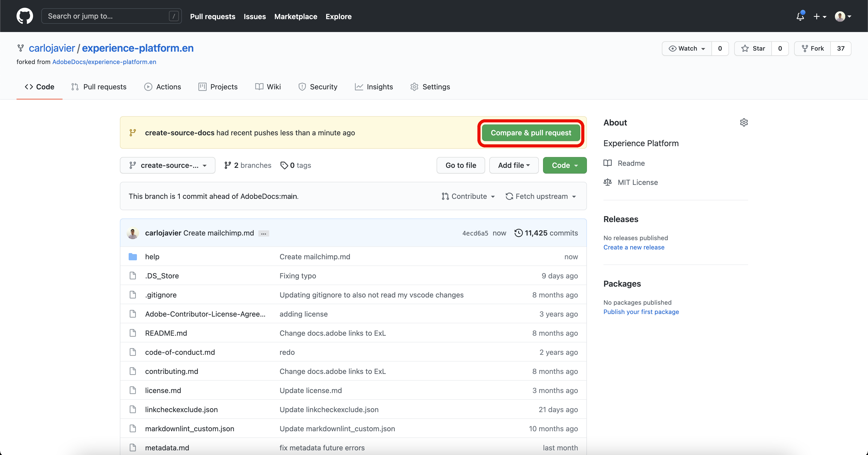Click the help folder icon
Viewport: 868px width, 455px height.
133,257
